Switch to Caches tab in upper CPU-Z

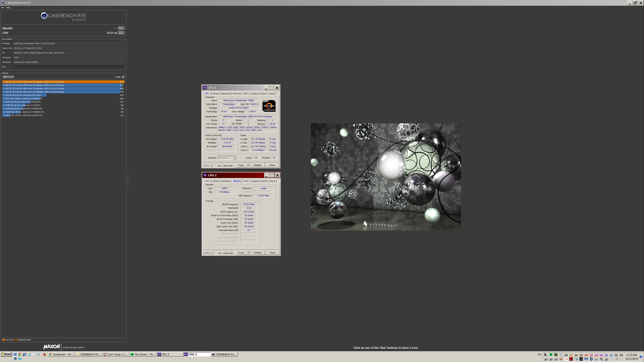pos(215,94)
